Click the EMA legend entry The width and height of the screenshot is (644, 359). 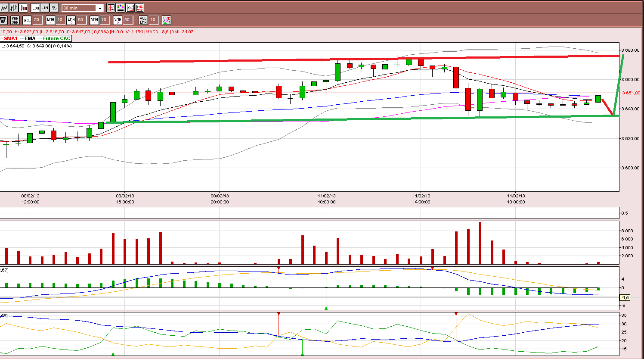[28, 38]
